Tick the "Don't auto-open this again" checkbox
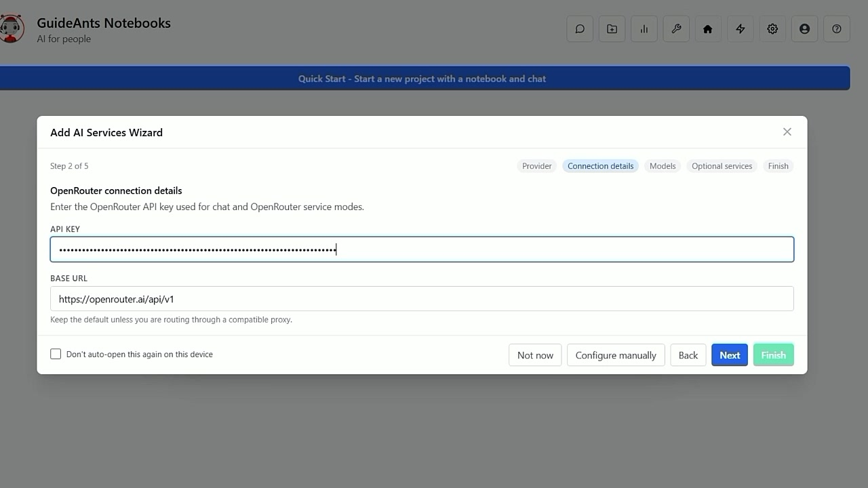 click(x=56, y=354)
